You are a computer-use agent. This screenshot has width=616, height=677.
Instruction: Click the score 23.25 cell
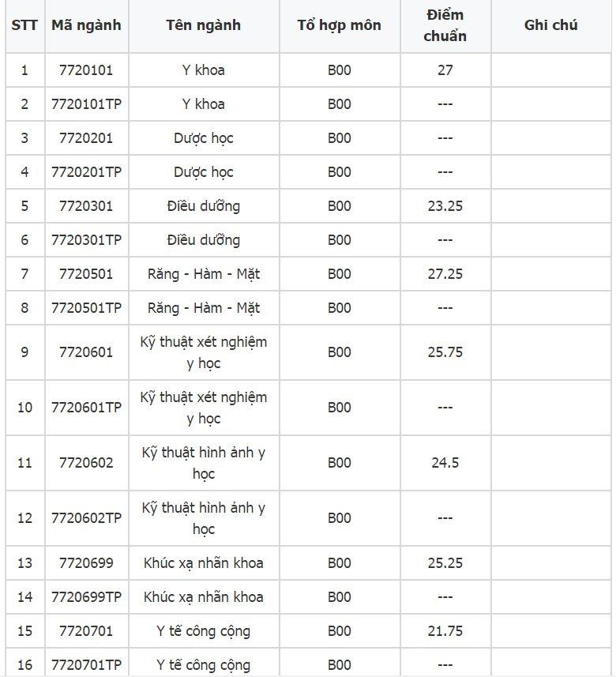pos(445,206)
